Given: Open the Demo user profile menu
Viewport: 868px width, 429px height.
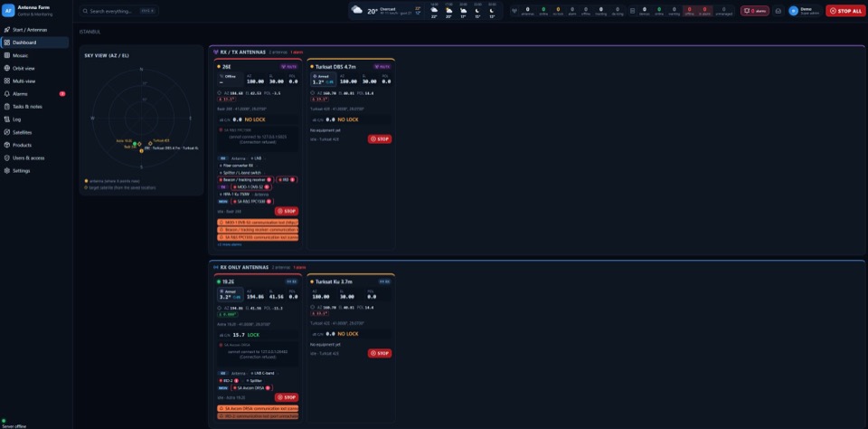Looking at the screenshot, I should tap(804, 11).
